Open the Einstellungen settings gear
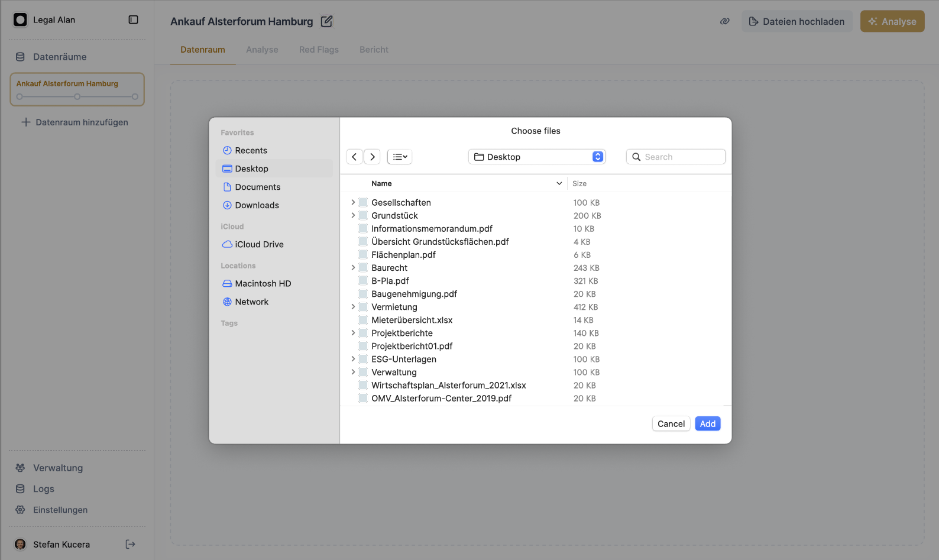 tap(21, 510)
